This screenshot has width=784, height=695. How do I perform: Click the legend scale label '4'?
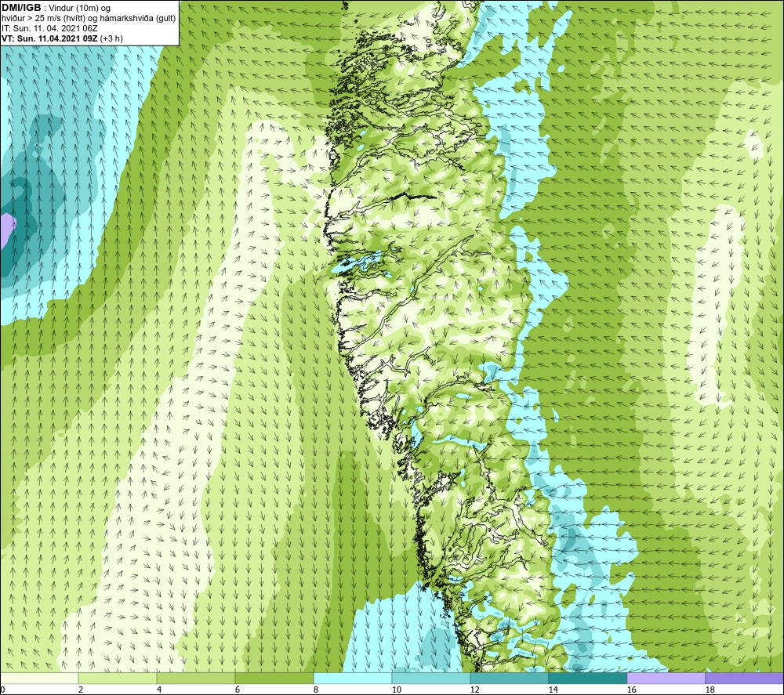(x=159, y=690)
